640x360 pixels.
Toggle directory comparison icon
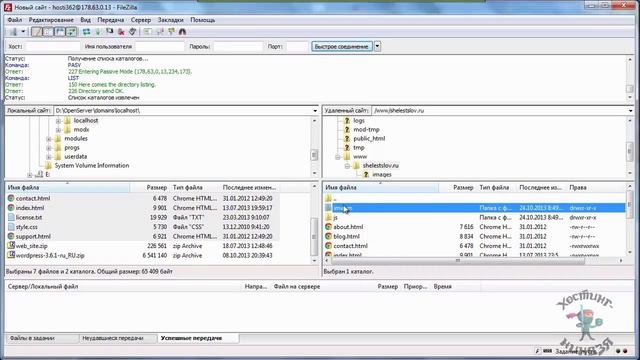[x=160, y=32]
